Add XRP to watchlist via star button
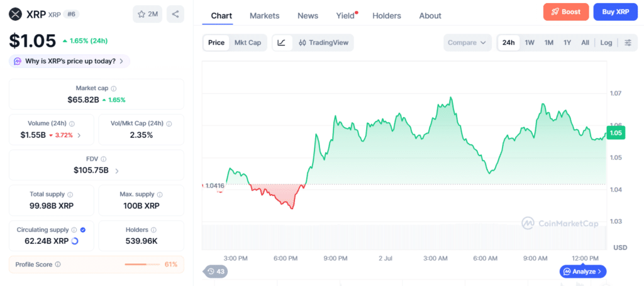The image size is (644, 286). [147, 14]
